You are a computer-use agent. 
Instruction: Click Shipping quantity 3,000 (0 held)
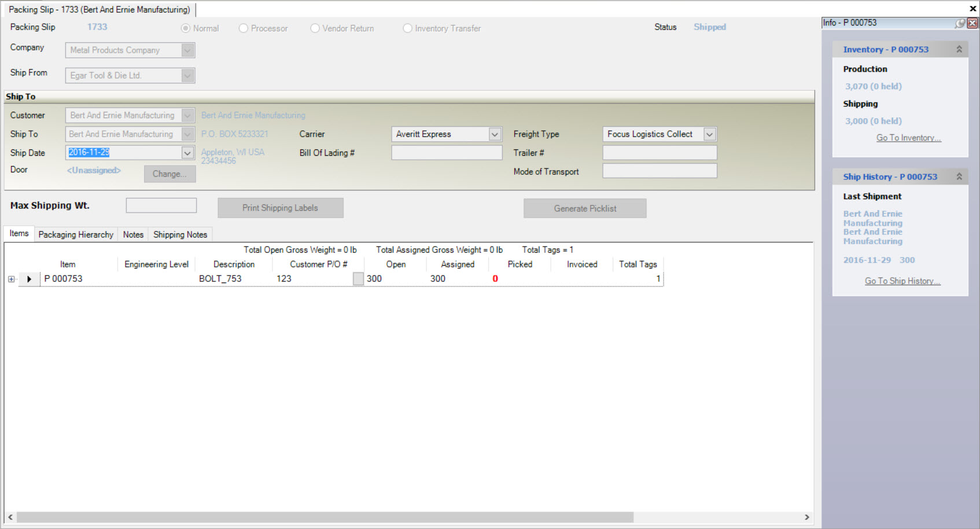pos(873,121)
